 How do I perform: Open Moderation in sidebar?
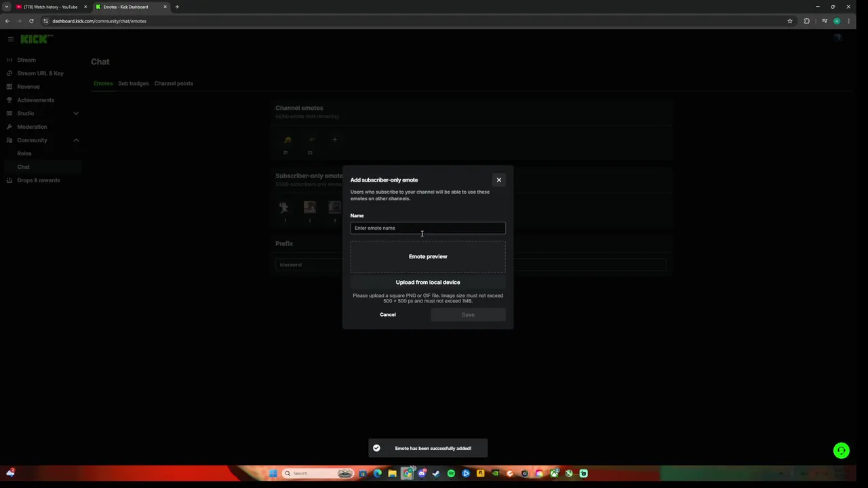tap(32, 127)
